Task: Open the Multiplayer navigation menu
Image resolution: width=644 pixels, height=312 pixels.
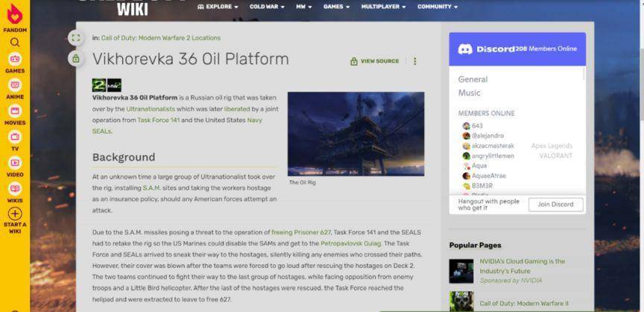Action: point(383,7)
